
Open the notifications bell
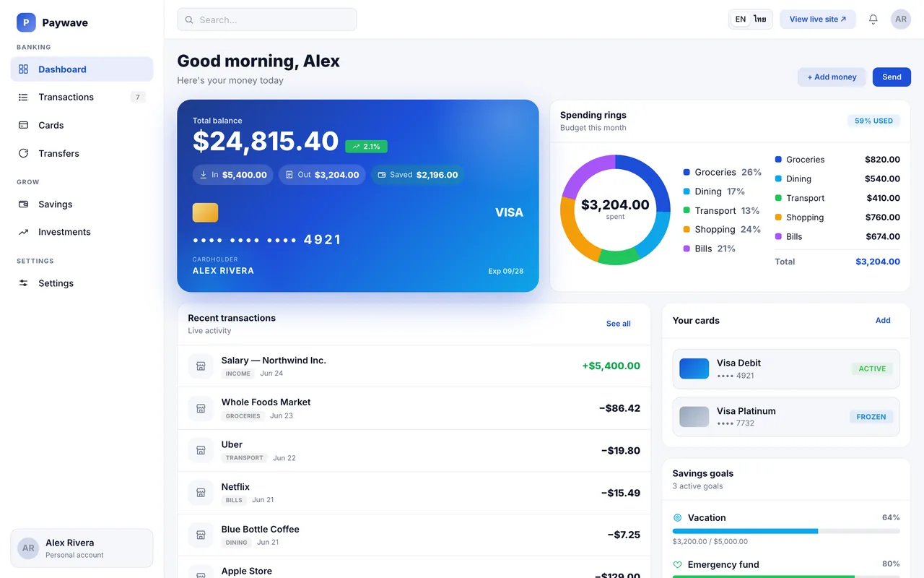tap(873, 20)
